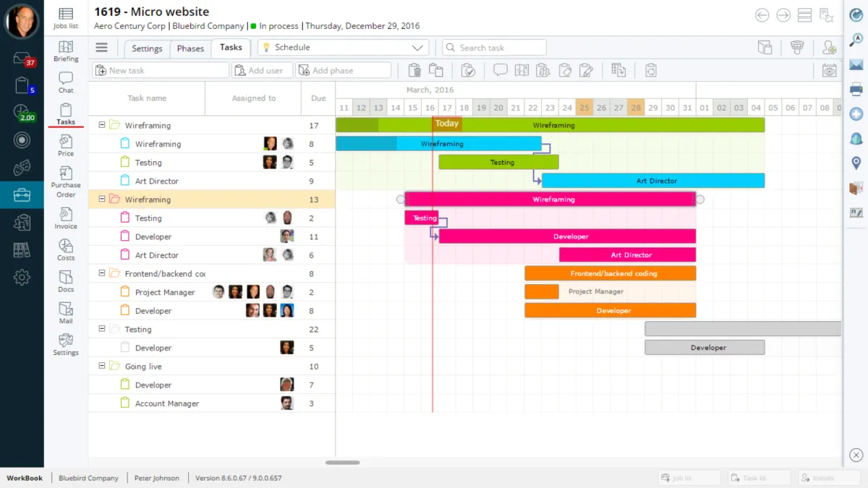This screenshot has height=488, width=868.
Task: Click the Today marker on the timeline
Action: [447, 124]
